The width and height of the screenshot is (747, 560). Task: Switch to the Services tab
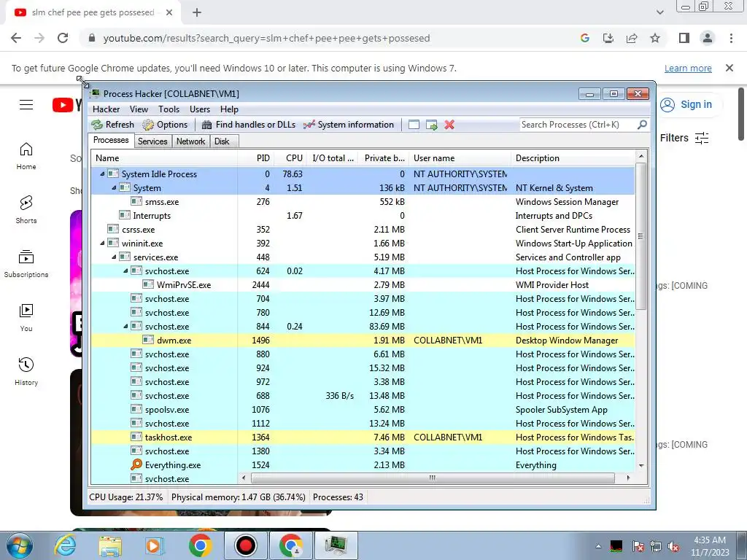tap(152, 141)
